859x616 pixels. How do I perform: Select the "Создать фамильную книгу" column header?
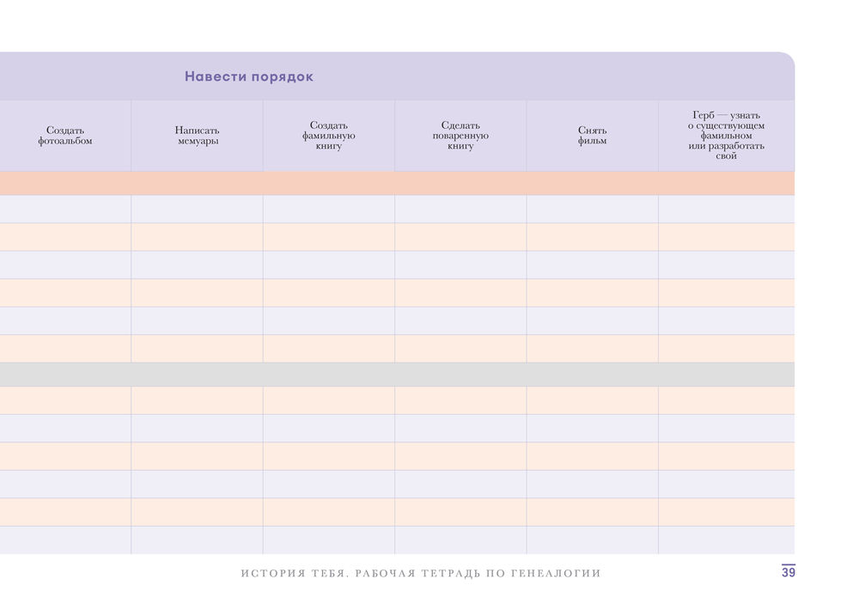point(329,136)
